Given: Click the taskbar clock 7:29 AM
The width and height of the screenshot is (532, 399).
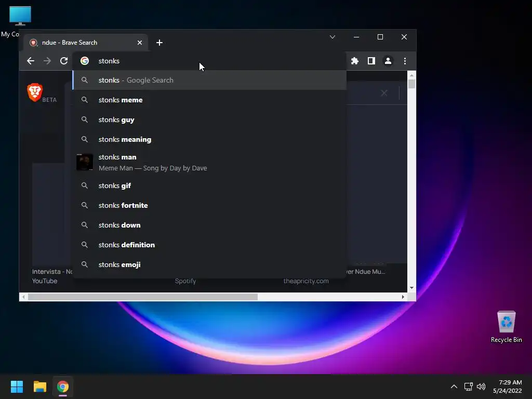Looking at the screenshot, I should [x=507, y=387].
